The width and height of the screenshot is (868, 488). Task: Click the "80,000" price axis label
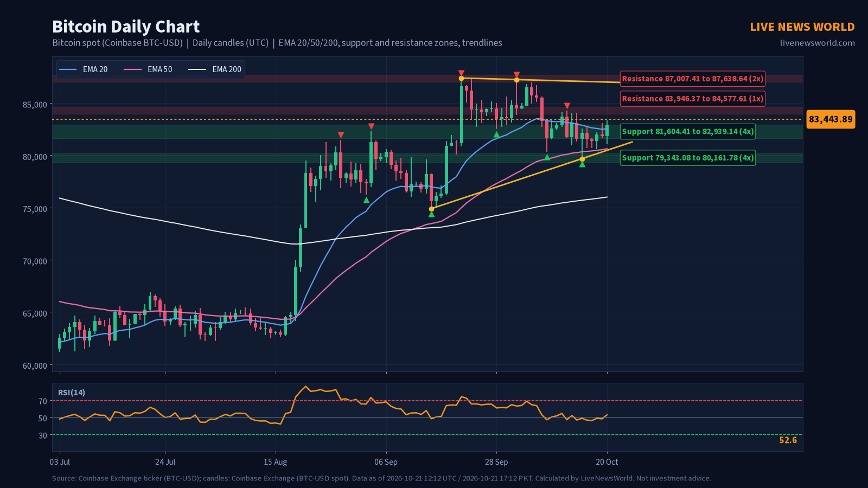(35, 157)
